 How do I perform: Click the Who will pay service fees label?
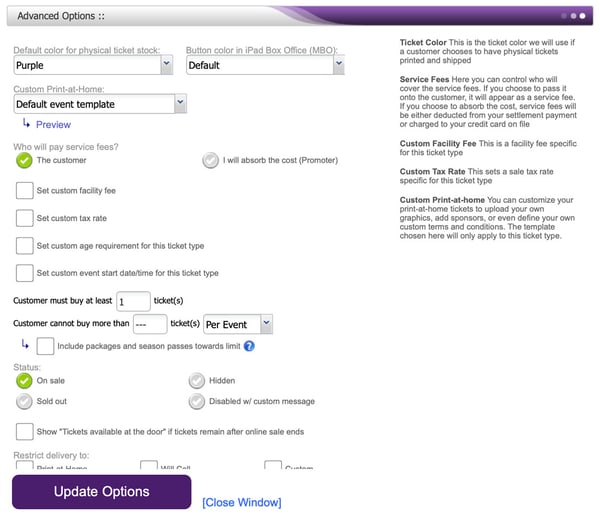point(66,147)
